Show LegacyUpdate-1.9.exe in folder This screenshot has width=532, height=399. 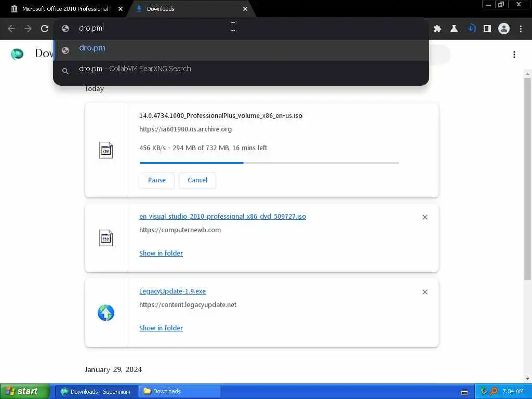coord(161,328)
